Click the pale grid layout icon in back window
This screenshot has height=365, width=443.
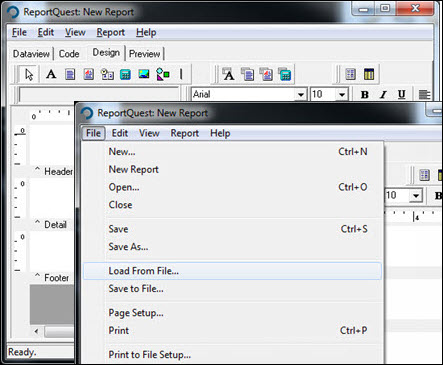tap(350, 74)
